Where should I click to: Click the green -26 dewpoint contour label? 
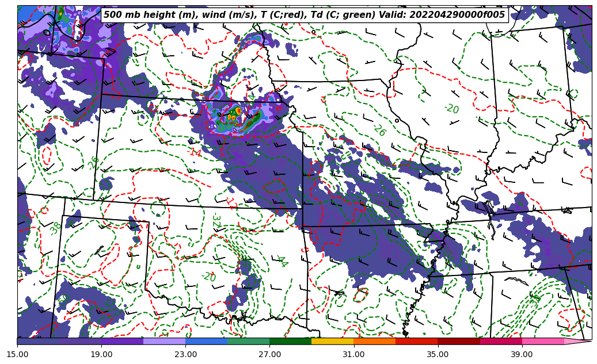[x=379, y=131]
